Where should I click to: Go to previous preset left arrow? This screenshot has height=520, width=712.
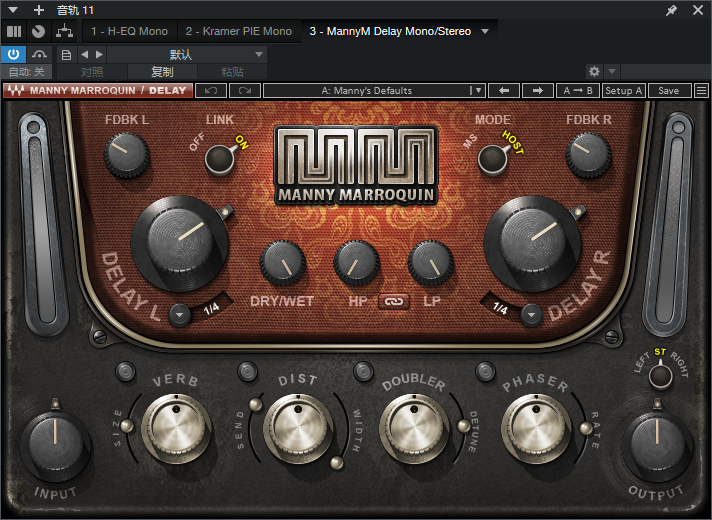point(84,55)
